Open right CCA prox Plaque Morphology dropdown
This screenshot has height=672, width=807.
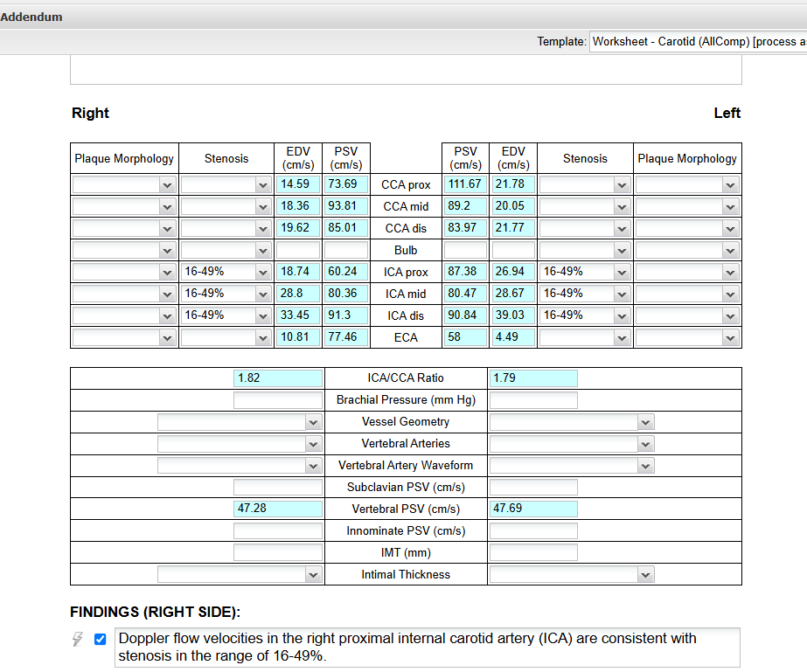124,184
